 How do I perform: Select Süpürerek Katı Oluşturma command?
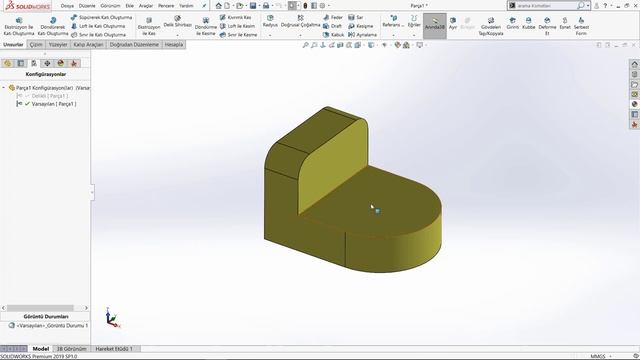click(101, 18)
